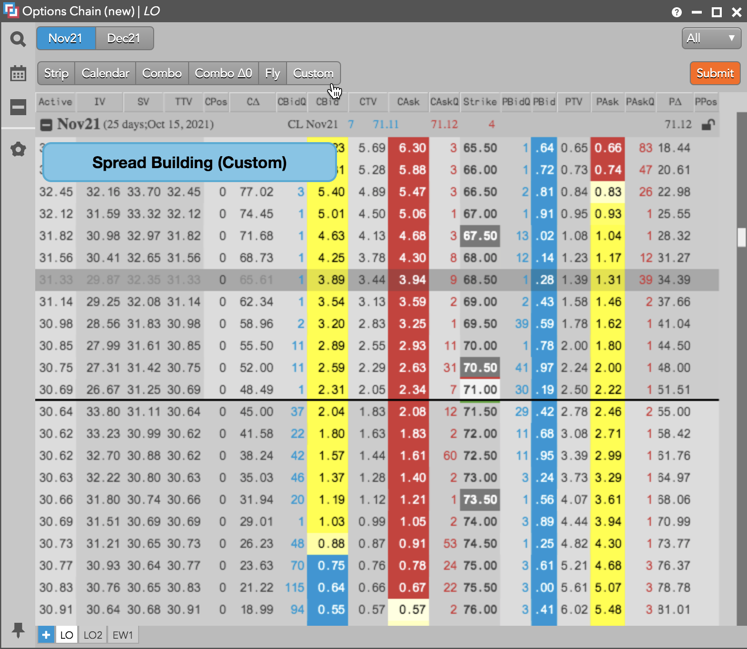Image resolution: width=747 pixels, height=649 pixels.
Task: Select the Dec21 expiration tab
Action: [x=125, y=38]
